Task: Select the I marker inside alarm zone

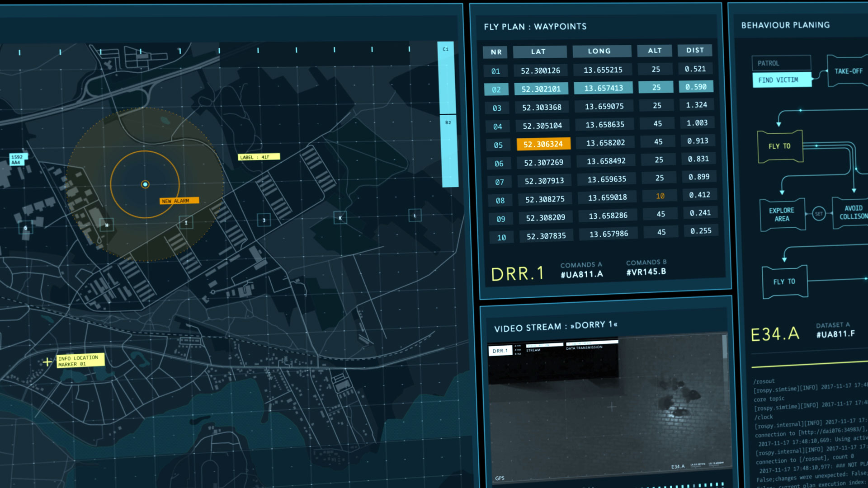Action: click(x=186, y=222)
